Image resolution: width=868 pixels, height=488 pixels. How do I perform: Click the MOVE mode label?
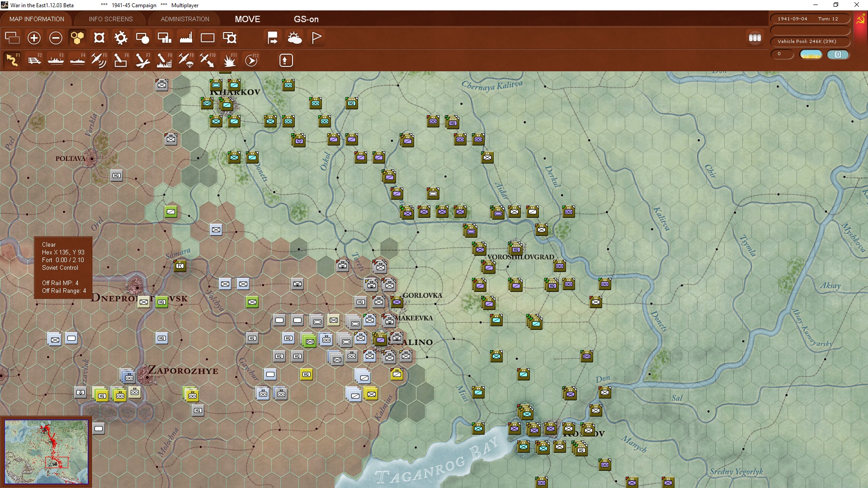[x=247, y=19]
